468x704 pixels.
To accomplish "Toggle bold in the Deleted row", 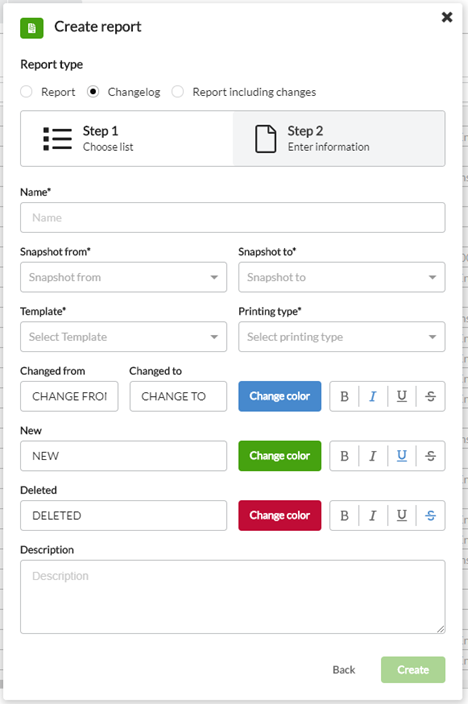I will pyautogui.click(x=344, y=515).
